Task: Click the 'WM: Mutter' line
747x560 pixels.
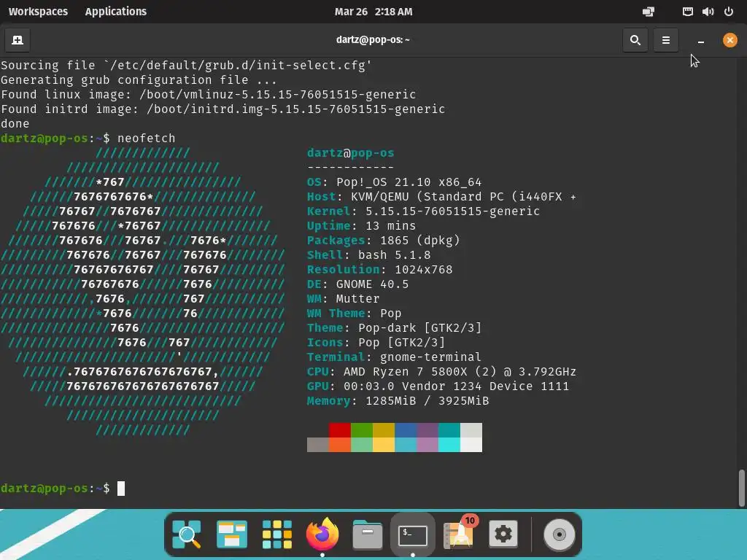Action: 343,298
